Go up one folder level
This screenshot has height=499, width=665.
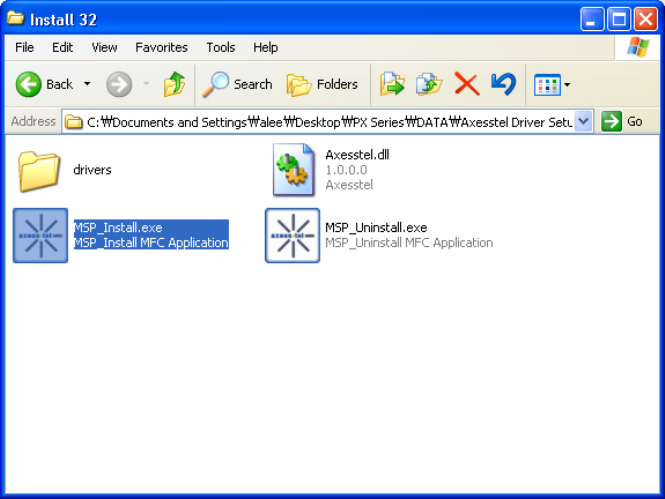174,84
